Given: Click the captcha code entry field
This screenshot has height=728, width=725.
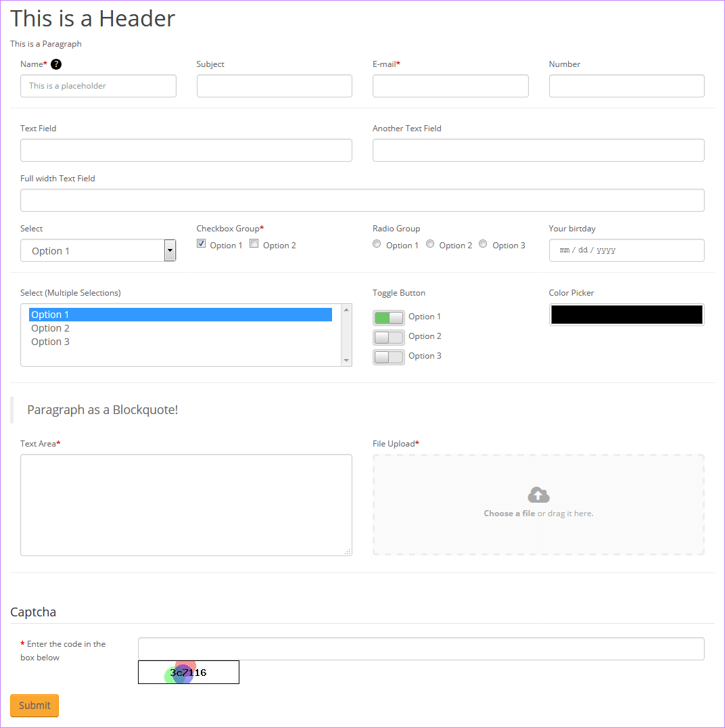Looking at the screenshot, I should [x=421, y=649].
